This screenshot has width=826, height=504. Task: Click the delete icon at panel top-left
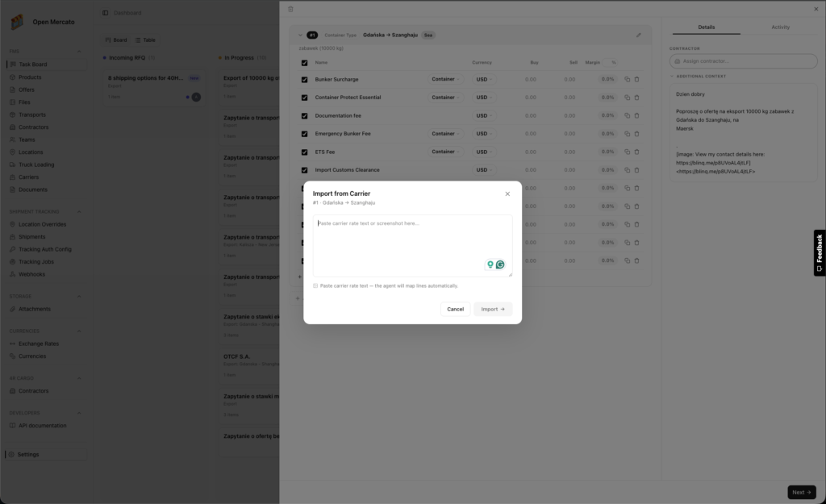click(x=290, y=9)
